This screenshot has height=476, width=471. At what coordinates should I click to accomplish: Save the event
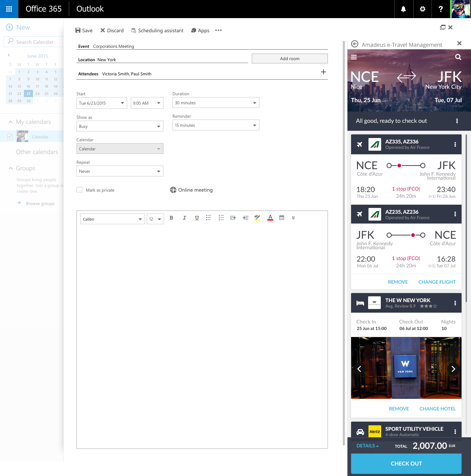tap(84, 30)
